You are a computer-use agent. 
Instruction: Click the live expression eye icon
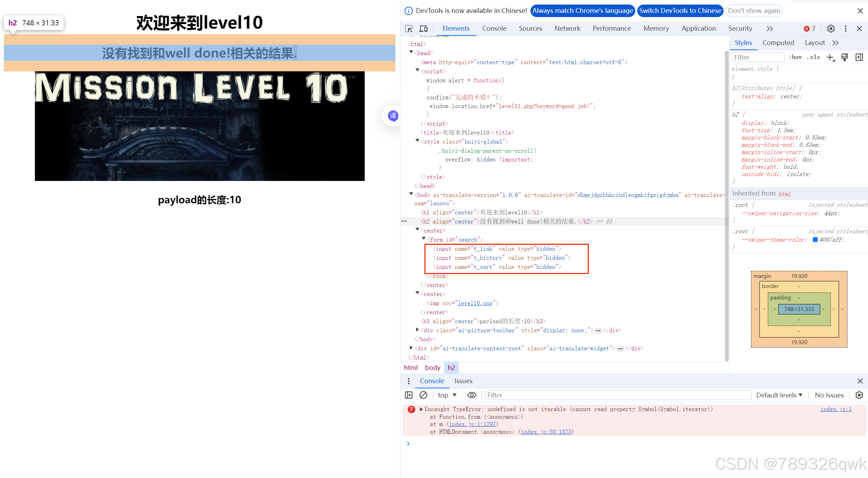(x=472, y=395)
